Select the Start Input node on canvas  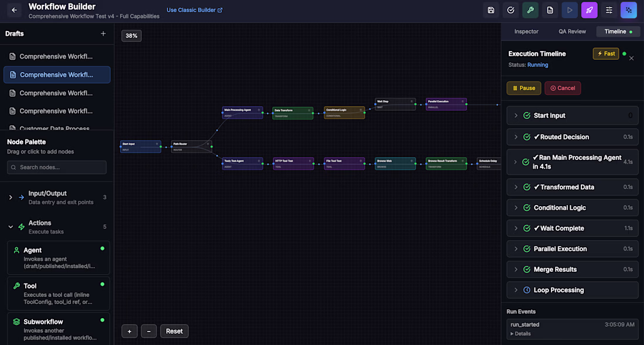[x=141, y=146]
